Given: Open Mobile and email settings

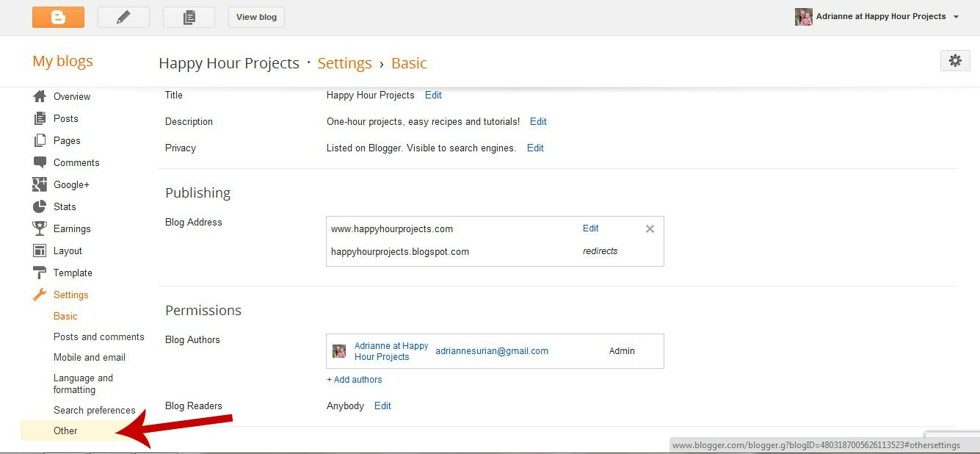Looking at the screenshot, I should pyautogui.click(x=90, y=357).
